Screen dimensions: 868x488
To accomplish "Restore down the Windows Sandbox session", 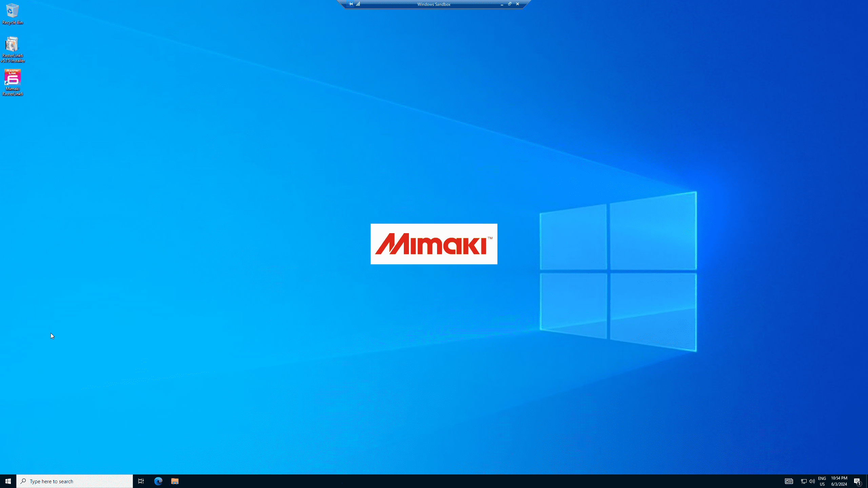I will (509, 4).
